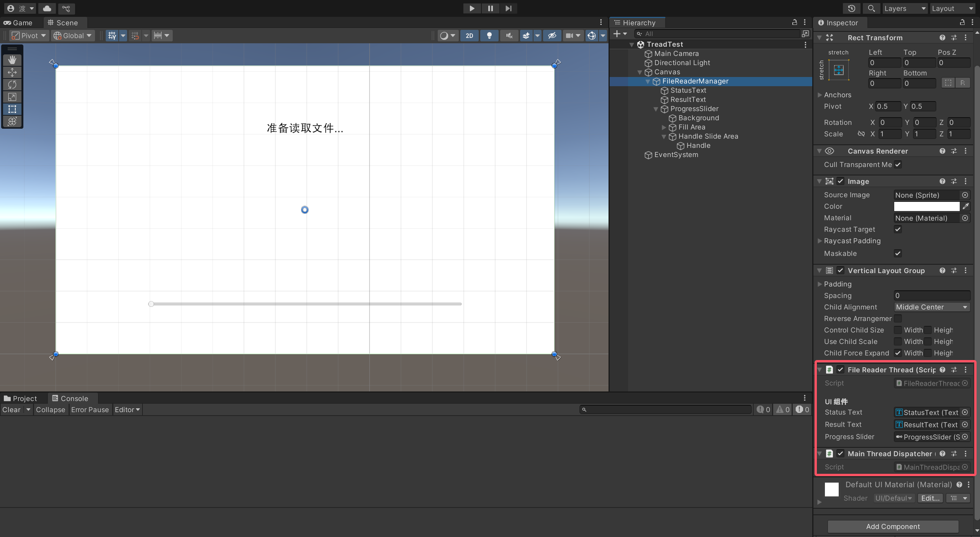
Task: Select Directional Light in Hierarchy
Action: point(682,63)
